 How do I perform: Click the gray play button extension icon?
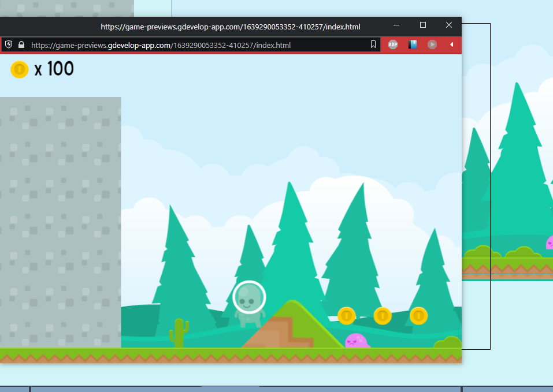pyautogui.click(x=432, y=44)
